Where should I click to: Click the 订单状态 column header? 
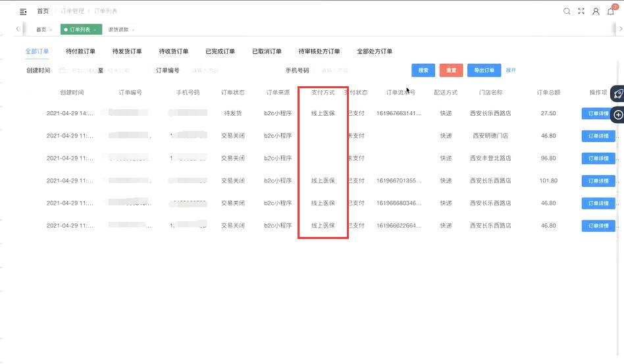(233, 93)
